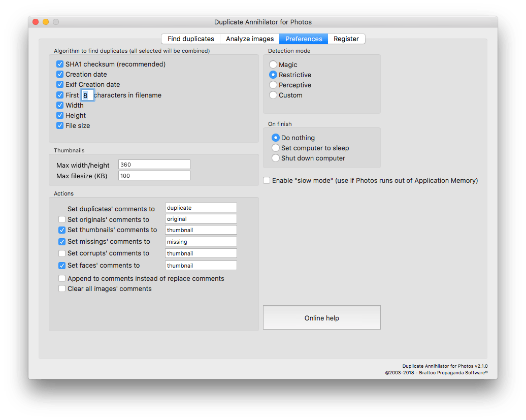Uncheck Set faces' comments to
This screenshot has width=526, height=420.
tap(62, 265)
